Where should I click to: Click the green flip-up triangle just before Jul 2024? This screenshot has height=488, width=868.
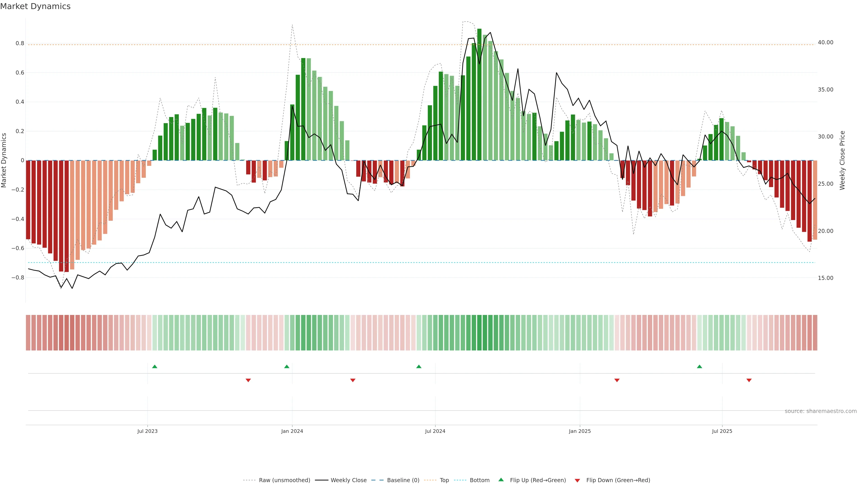coord(419,366)
